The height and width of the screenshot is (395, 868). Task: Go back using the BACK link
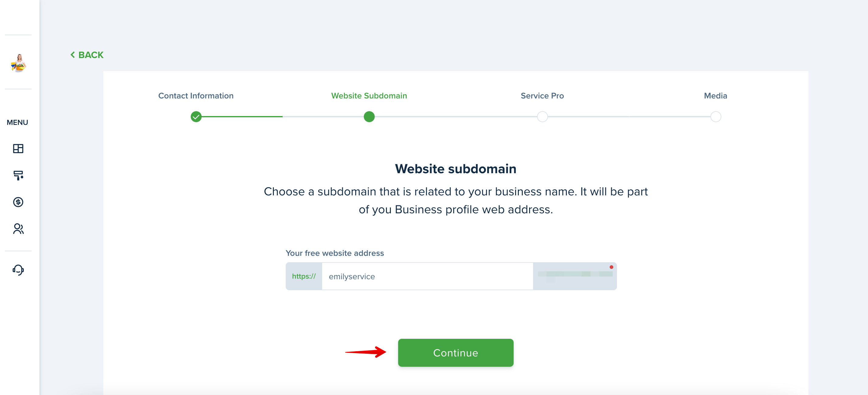tap(87, 55)
